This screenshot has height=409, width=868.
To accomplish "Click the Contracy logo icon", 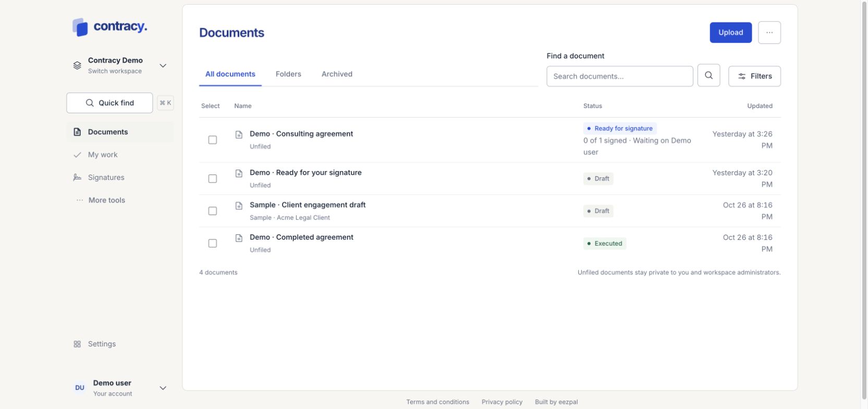I will 80,27.
